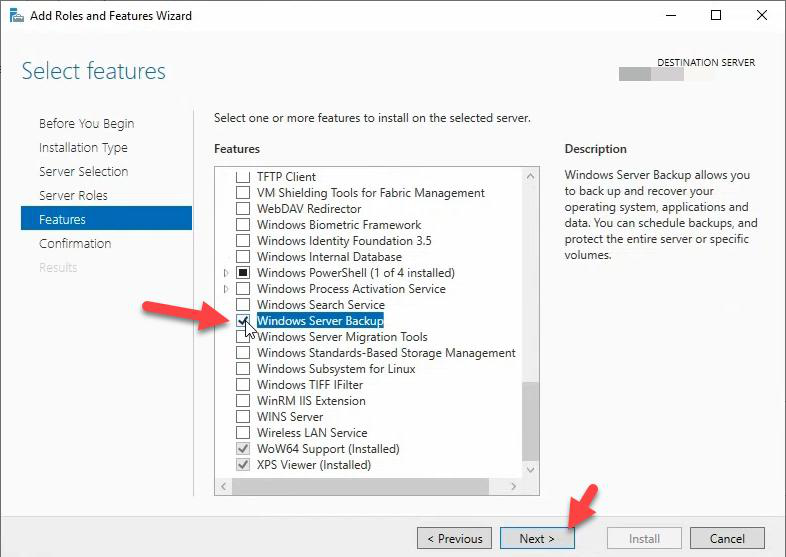The image size is (786, 557).
Task: Click the horizontal scroll right arrow
Action: pos(513,486)
